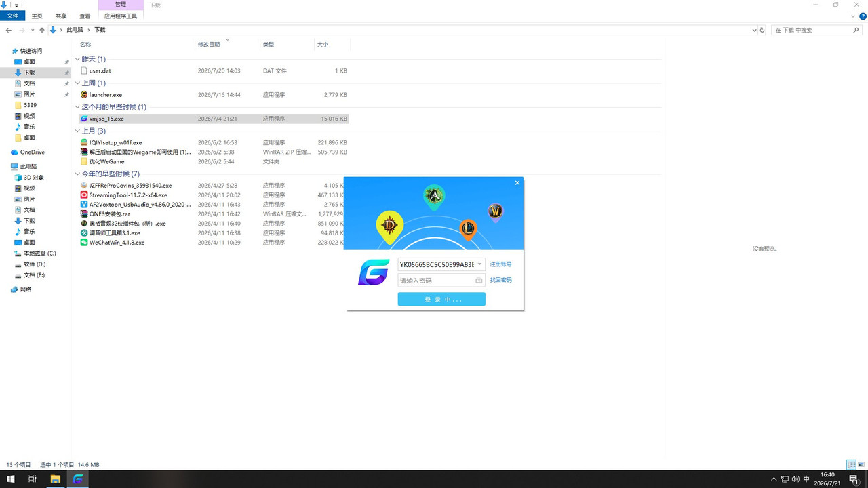Image resolution: width=868 pixels, height=488 pixels.
Task: Go up one folder level
Action: tap(42, 30)
